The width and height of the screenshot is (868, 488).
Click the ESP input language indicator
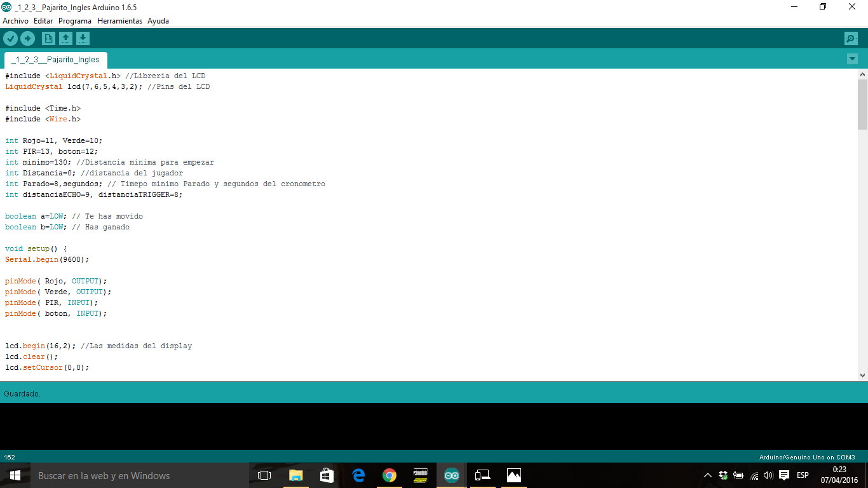click(x=803, y=475)
